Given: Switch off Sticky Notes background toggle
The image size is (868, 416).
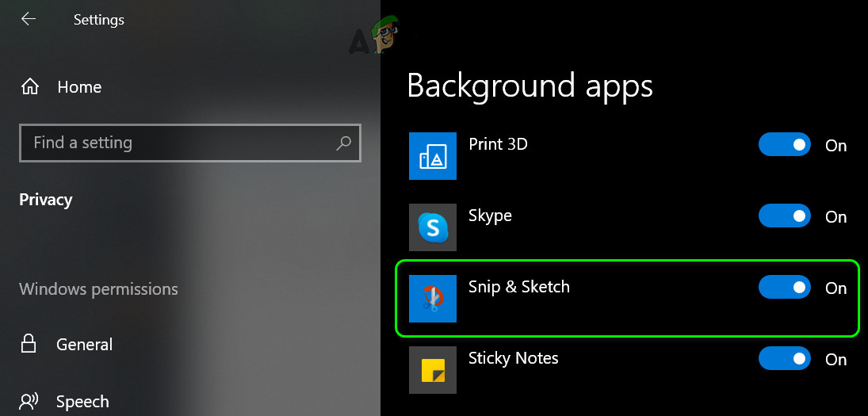Looking at the screenshot, I should tap(785, 358).
